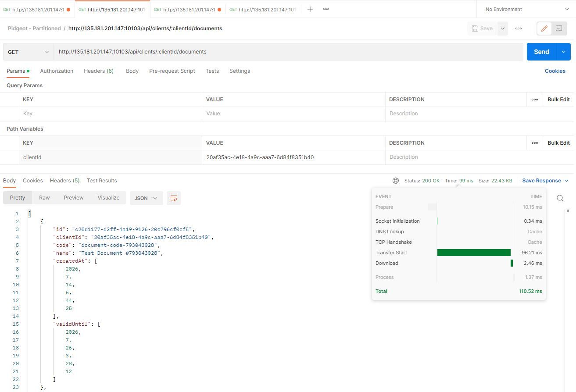Click the Download 2.46 ms row
This screenshot has height=392, width=576.
coord(458,263)
